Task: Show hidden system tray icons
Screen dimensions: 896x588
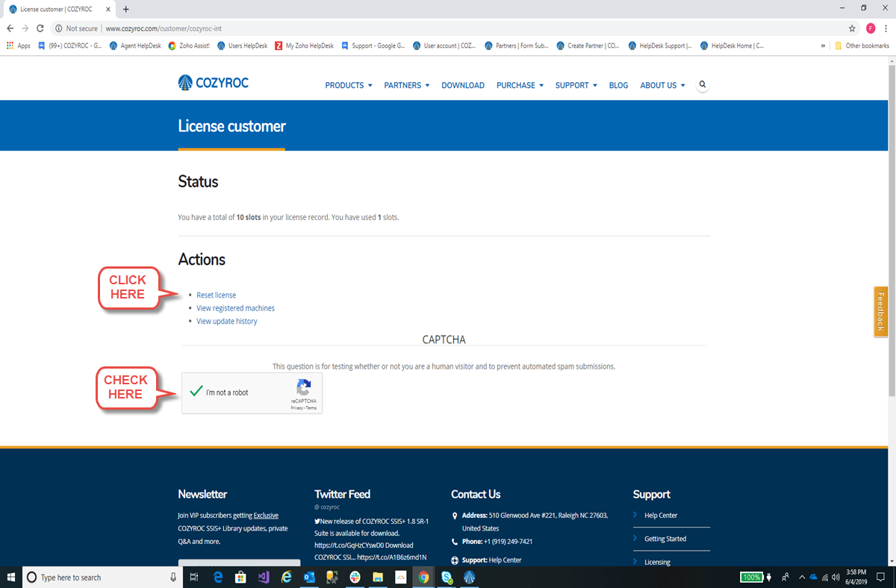Action: [802, 577]
